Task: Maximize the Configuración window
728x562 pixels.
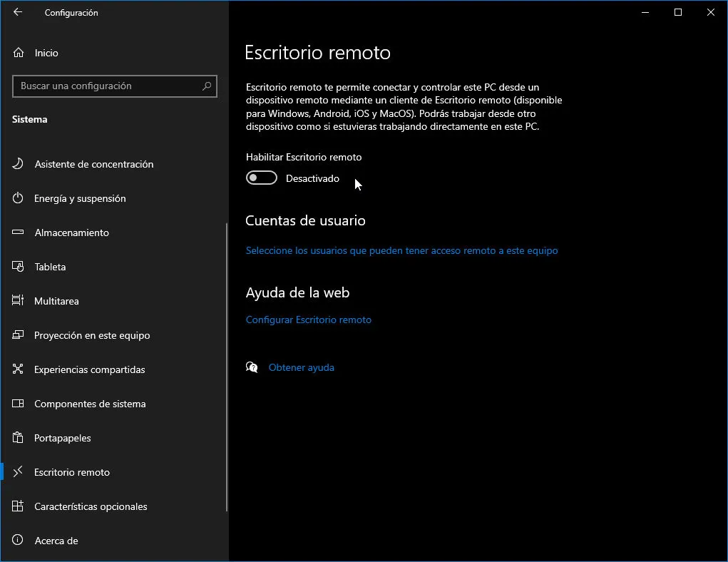Action: tap(678, 13)
